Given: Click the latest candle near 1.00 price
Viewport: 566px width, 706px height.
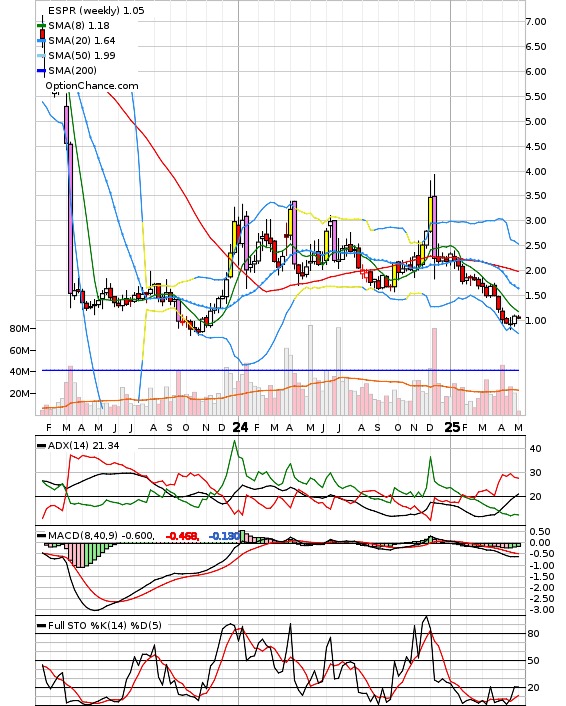Looking at the screenshot, I should click(x=518, y=318).
